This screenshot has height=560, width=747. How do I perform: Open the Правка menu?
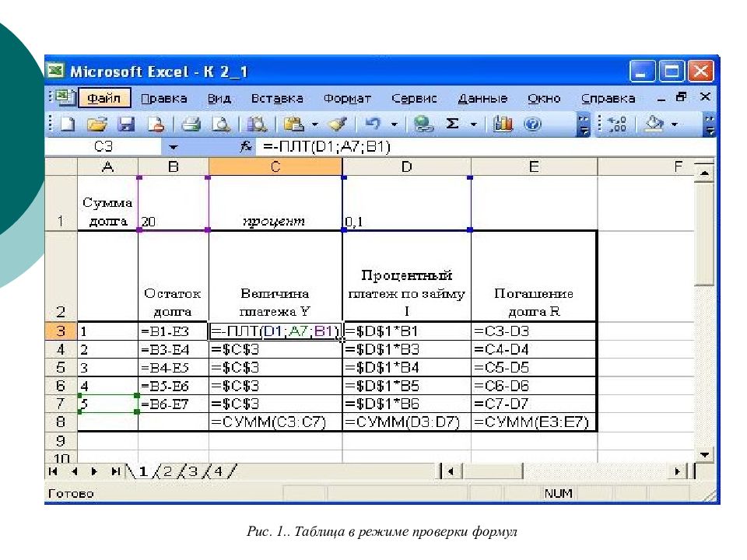point(163,99)
